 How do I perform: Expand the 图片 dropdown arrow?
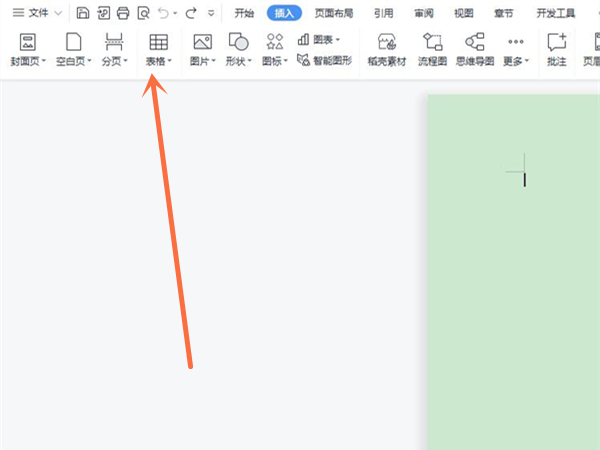214,61
